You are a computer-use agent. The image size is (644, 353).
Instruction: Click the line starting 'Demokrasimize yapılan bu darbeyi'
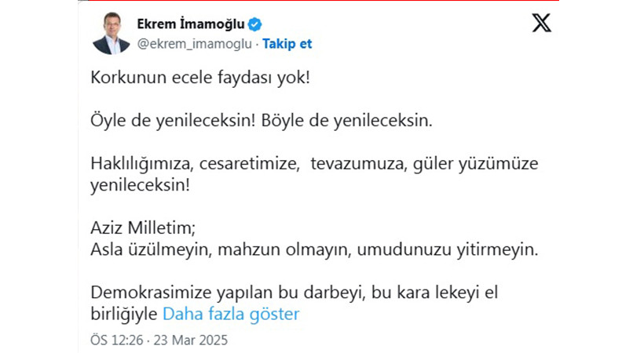coord(294,293)
